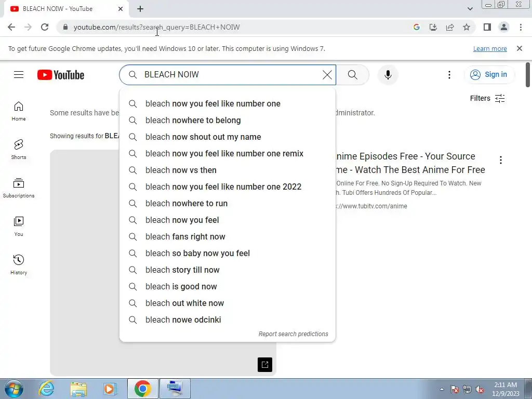
Task: Select suggestion 'bleach nowhere to belong'
Action: click(228, 121)
